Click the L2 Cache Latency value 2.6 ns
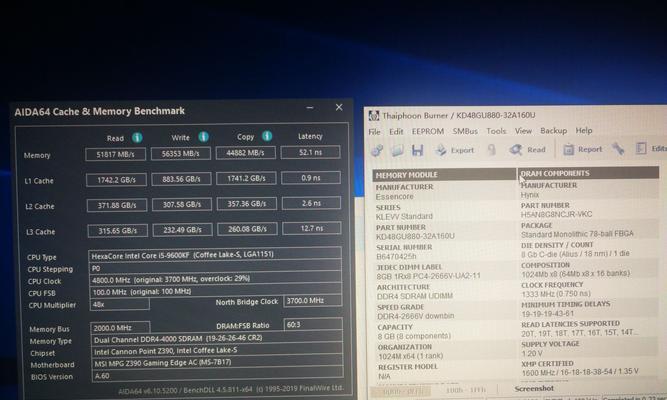This screenshot has width=667, height=400. pos(311,203)
